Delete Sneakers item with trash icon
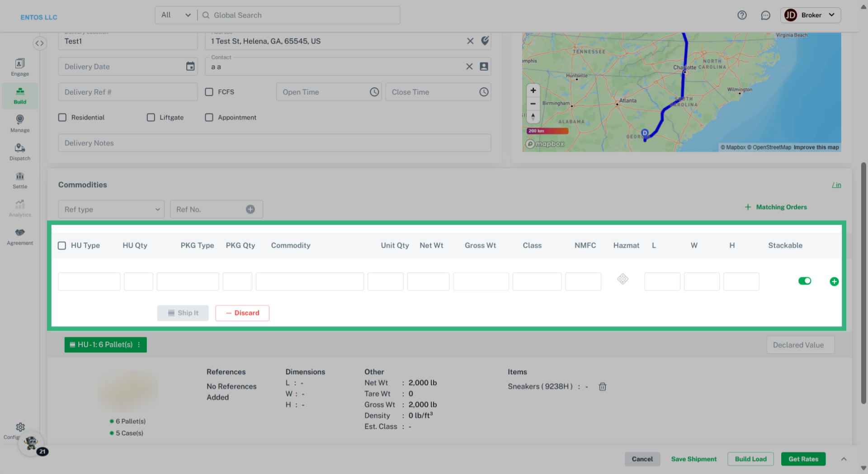The image size is (868, 474). [x=602, y=387]
